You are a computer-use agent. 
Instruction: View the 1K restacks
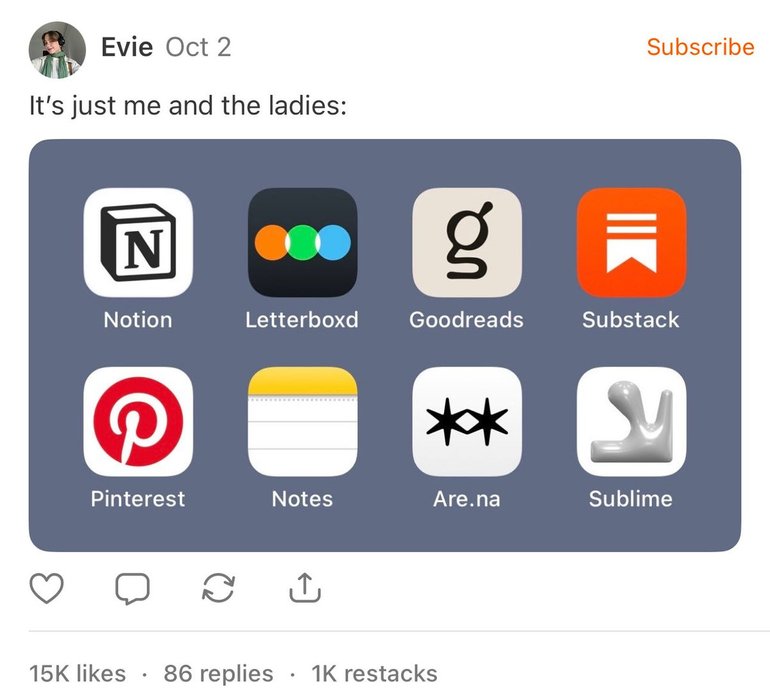tap(374, 673)
